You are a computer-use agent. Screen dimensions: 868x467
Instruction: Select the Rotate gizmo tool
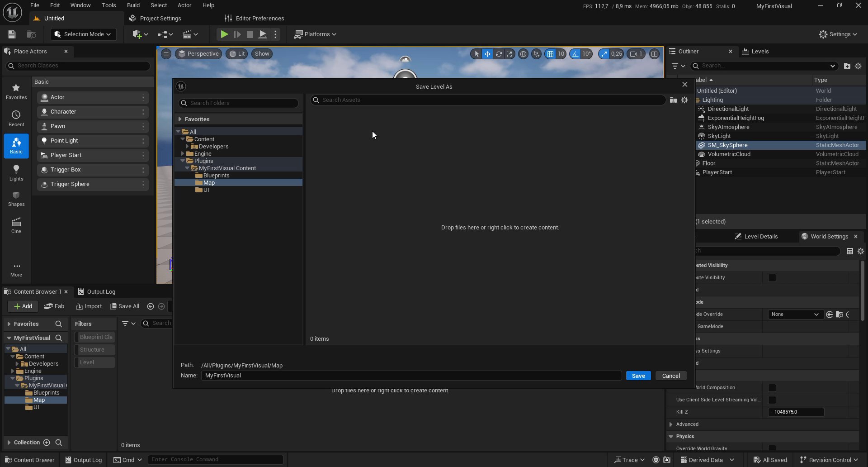499,54
